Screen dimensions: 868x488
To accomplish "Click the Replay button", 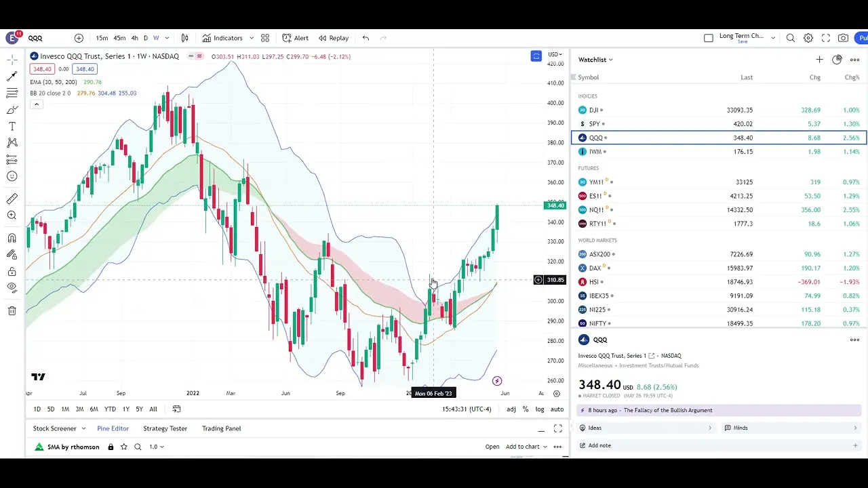I will pos(334,38).
